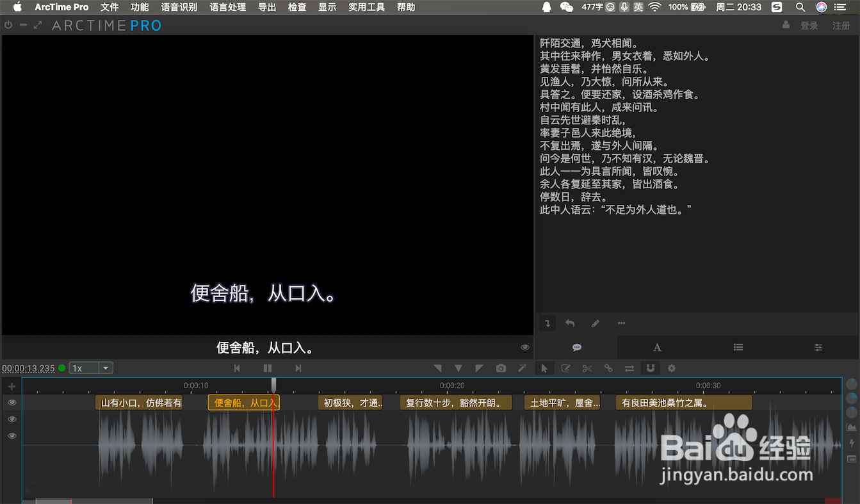Viewport: 860px width, 504px height.
Task: Click the 注册 register link
Action: click(x=841, y=26)
